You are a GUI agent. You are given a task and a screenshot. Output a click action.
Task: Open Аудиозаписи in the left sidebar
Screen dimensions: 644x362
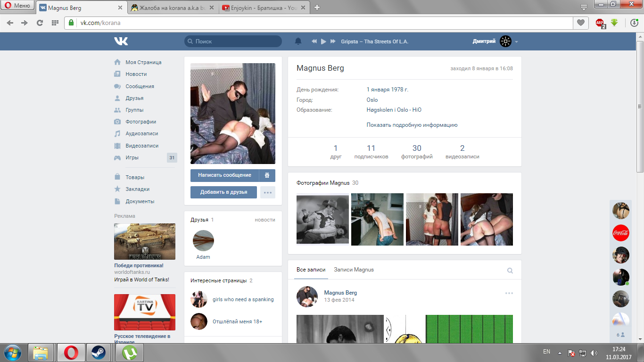(x=142, y=134)
